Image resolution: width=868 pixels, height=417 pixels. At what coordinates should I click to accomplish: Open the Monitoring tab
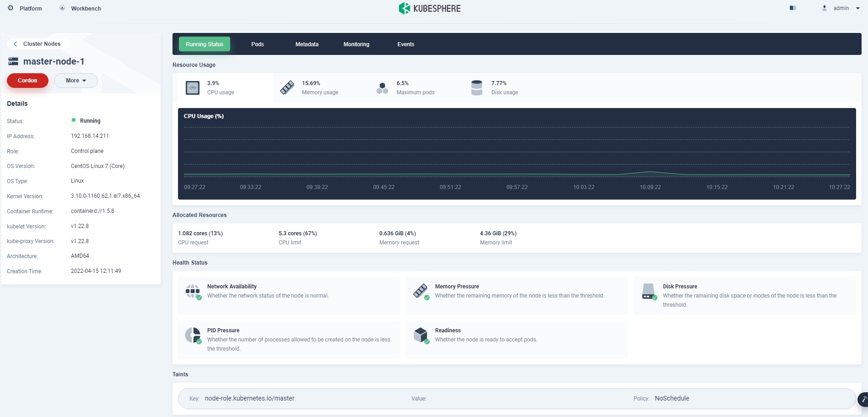point(356,44)
